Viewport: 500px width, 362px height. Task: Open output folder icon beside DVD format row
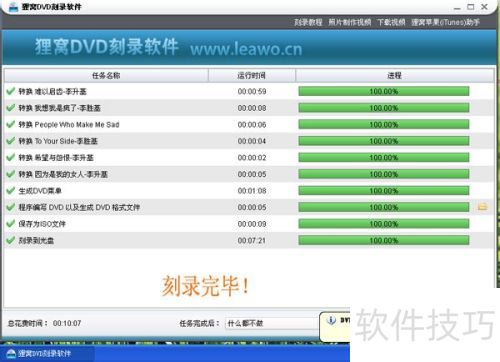tap(482, 207)
